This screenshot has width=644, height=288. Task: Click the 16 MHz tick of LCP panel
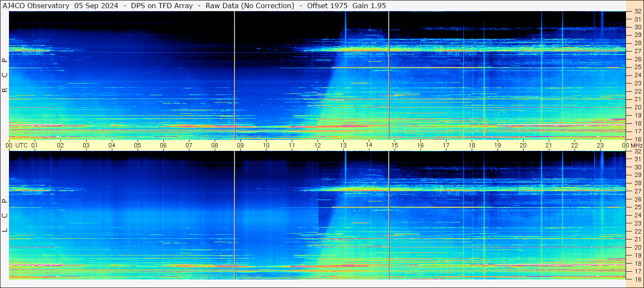tap(637, 279)
